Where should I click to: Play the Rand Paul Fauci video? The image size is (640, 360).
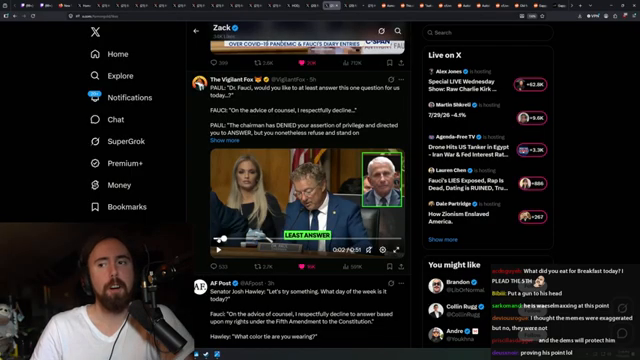point(219,250)
